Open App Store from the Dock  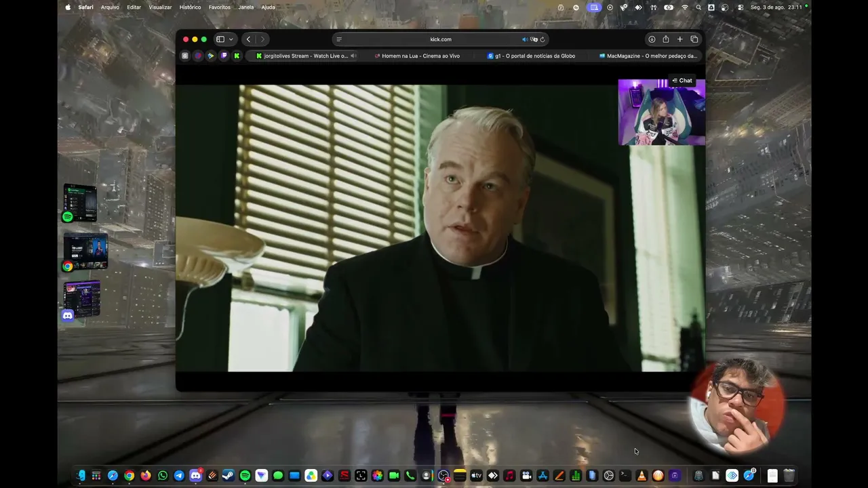point(542,476)
